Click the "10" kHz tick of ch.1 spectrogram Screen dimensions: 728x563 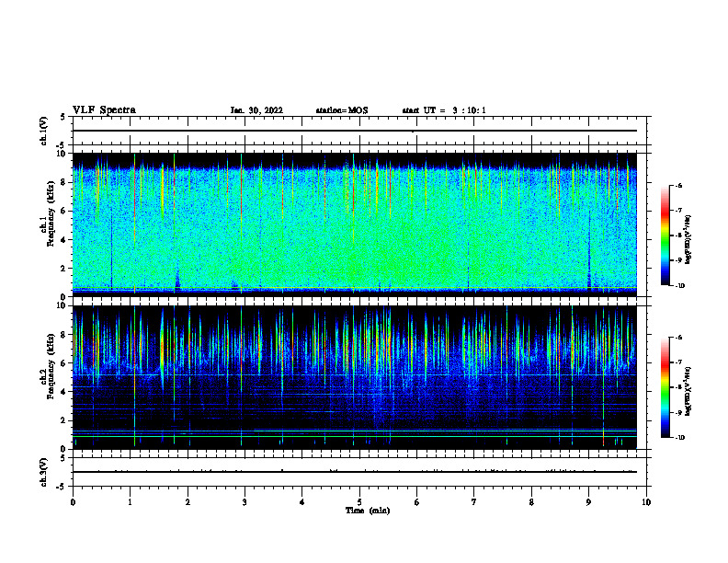[x=63, y=154]
